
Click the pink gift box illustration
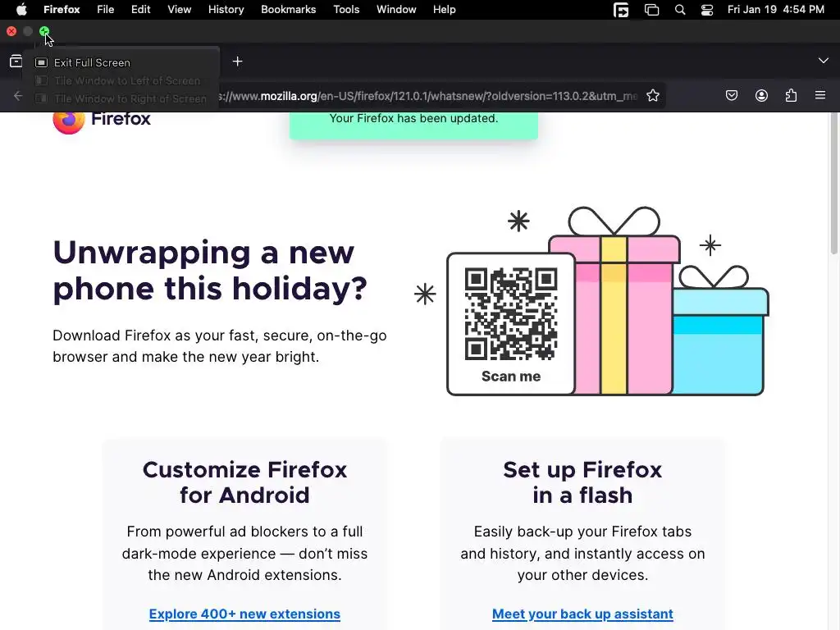tap(614, 300)
